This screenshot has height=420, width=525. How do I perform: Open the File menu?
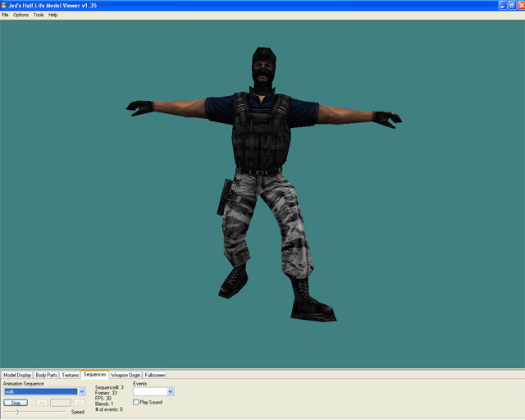click(x=5, y=15)
